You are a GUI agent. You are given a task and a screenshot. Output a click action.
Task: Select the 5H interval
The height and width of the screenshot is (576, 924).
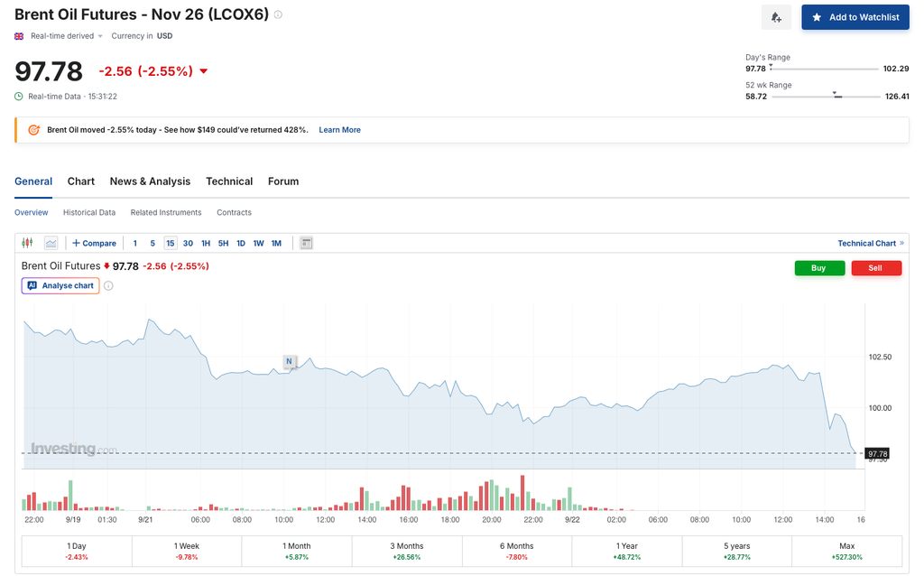pos(224,243)
